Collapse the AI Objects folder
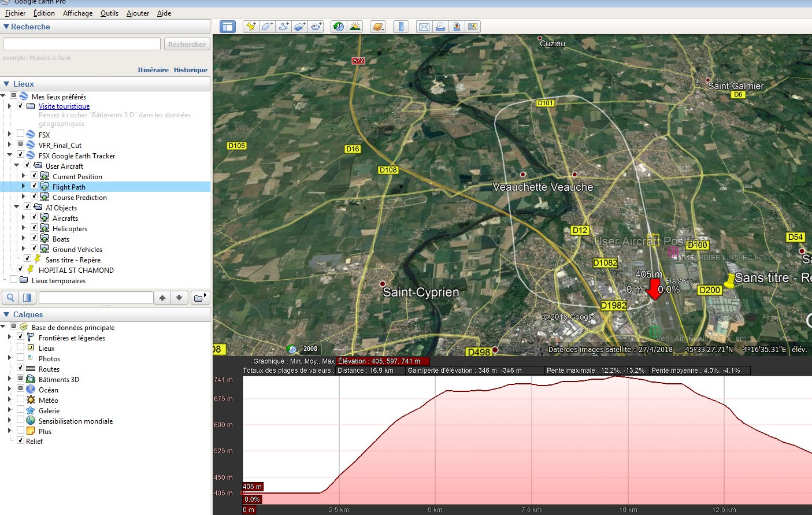Viewport: 812px width, 515px height. (x=16, y=208)
